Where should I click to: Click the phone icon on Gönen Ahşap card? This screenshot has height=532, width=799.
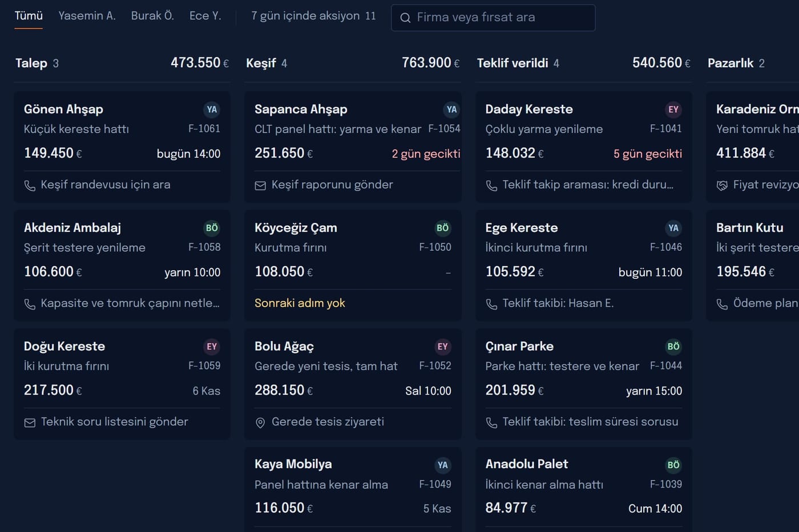[x=30, y=185]
